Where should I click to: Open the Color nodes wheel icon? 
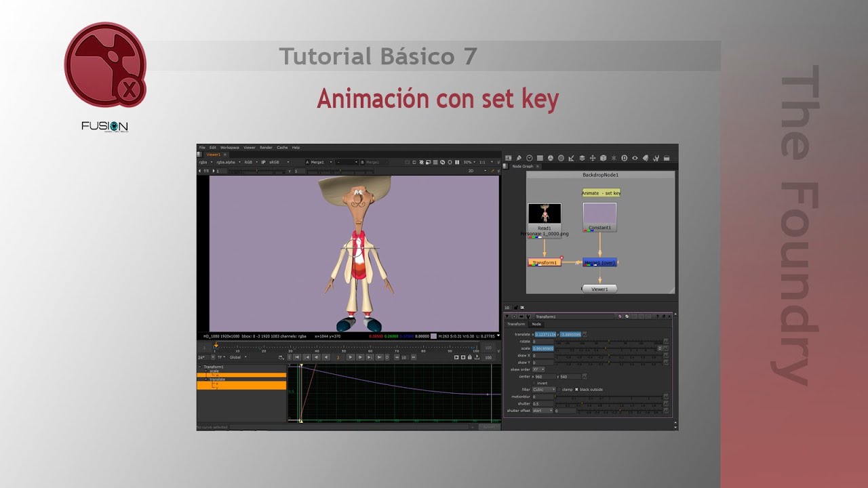coord(551,158)
